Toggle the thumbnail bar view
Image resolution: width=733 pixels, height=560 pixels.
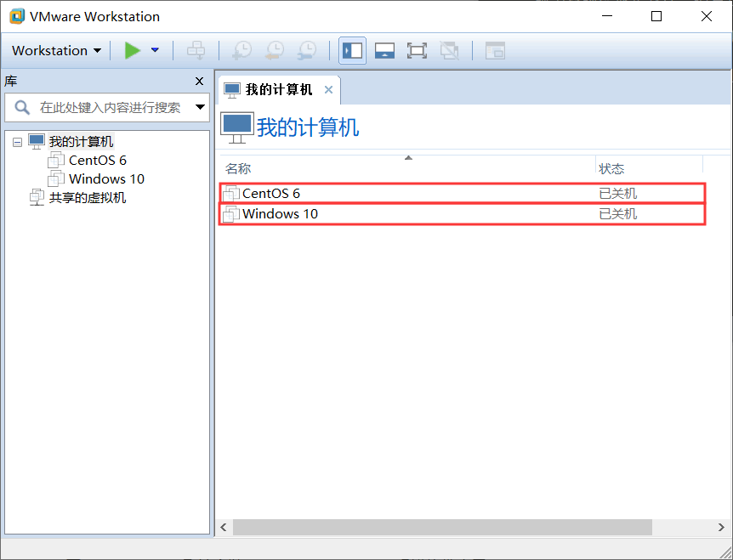[384, 51]
